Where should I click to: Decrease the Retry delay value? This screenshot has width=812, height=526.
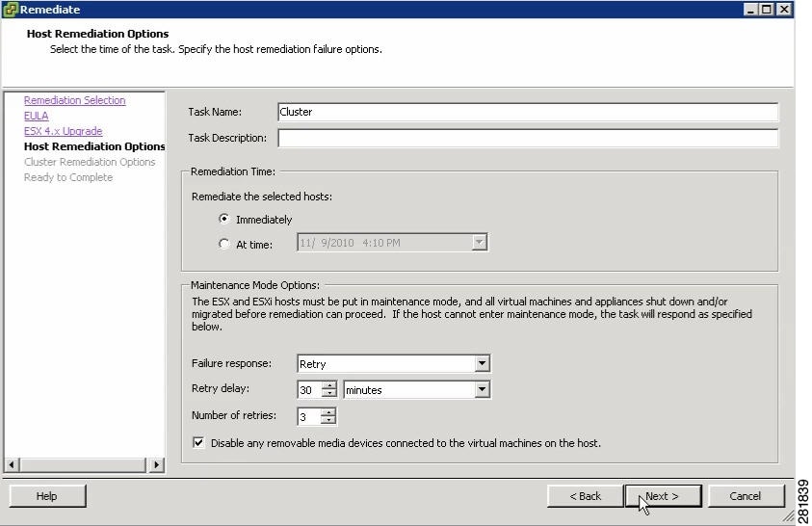click(328, 393)
